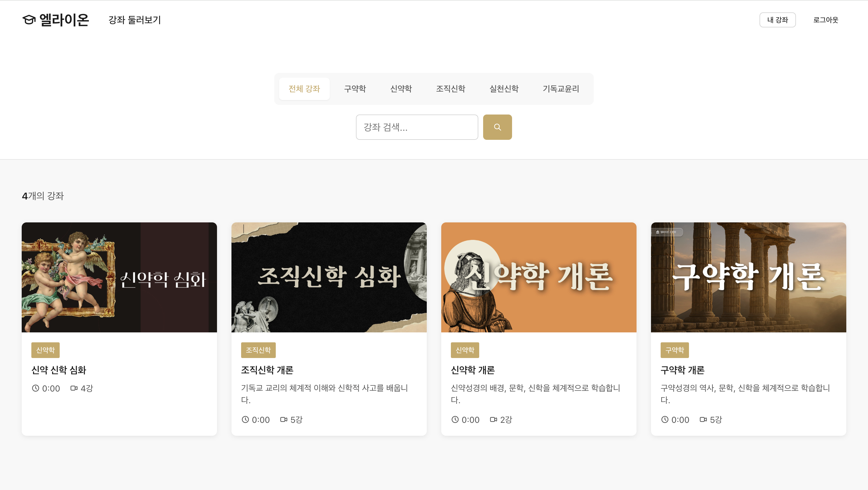Open the 구약학 개론 pillars thumbnail
The width and height of the screenshot is (868, 490).
click(748, 277)
